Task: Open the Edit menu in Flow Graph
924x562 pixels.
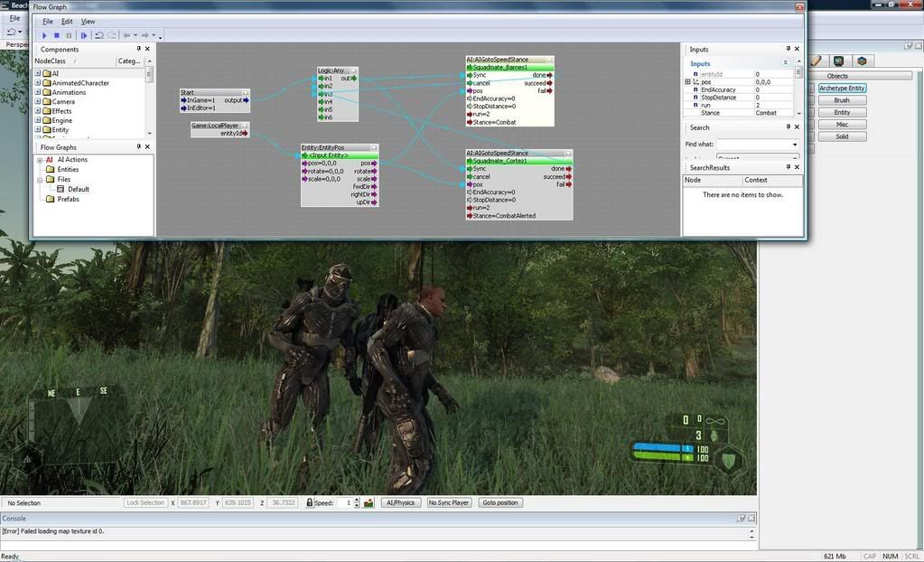Action: coord(67,21)
